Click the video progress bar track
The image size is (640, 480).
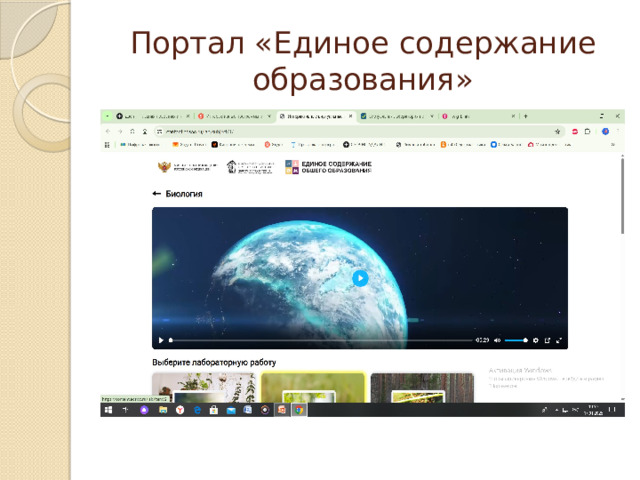321,340
